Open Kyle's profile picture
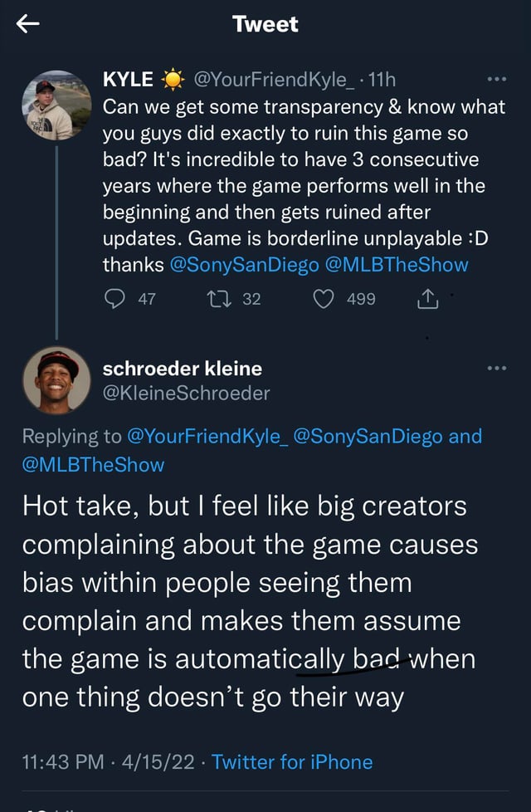 [56, 104]
